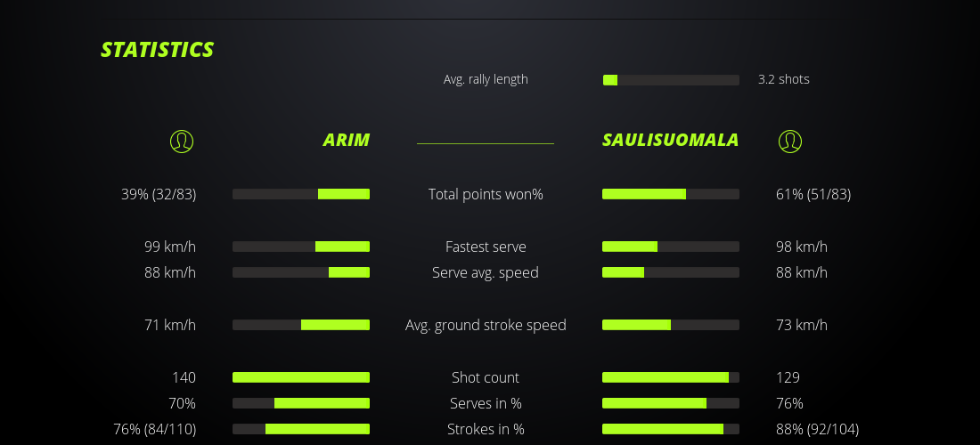
Task: Click SAULISUOMALA's Shot count bar
Action: (671, 377)
